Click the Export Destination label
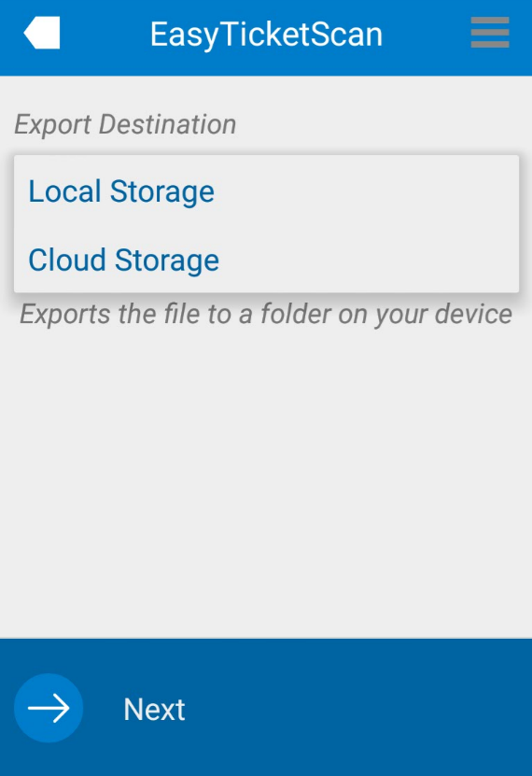Image resolution: width=532 pixels, height=776 pixels. (x=125, y=123)
